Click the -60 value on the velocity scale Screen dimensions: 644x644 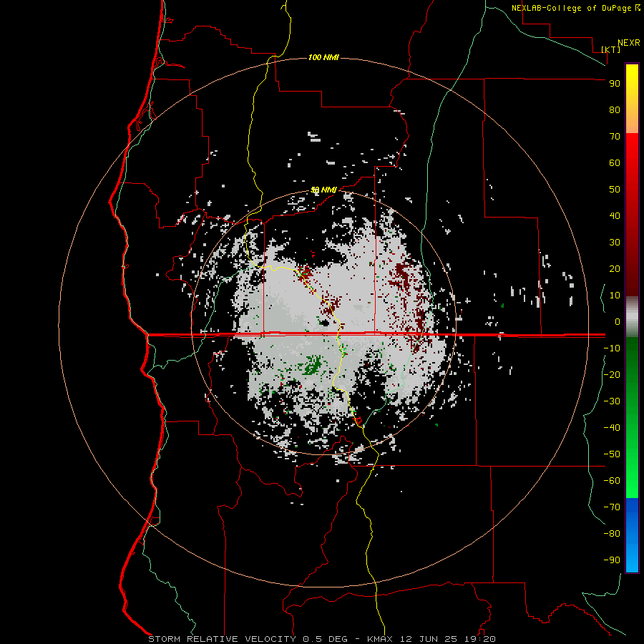(612, 481)
